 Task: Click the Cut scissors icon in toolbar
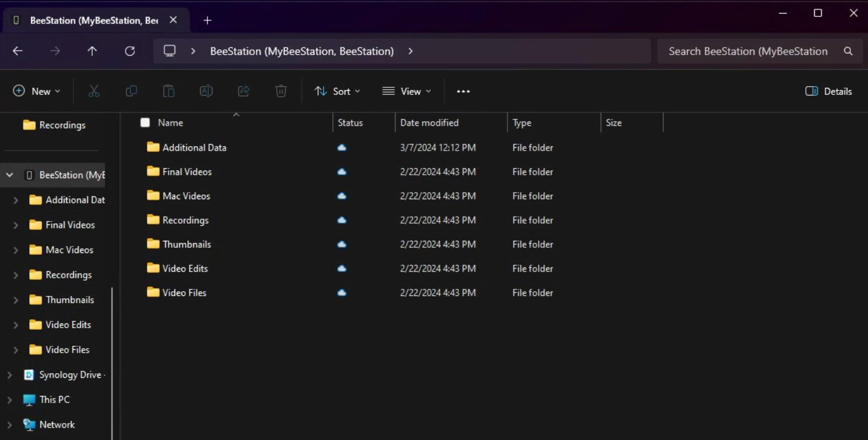[94, 91]
